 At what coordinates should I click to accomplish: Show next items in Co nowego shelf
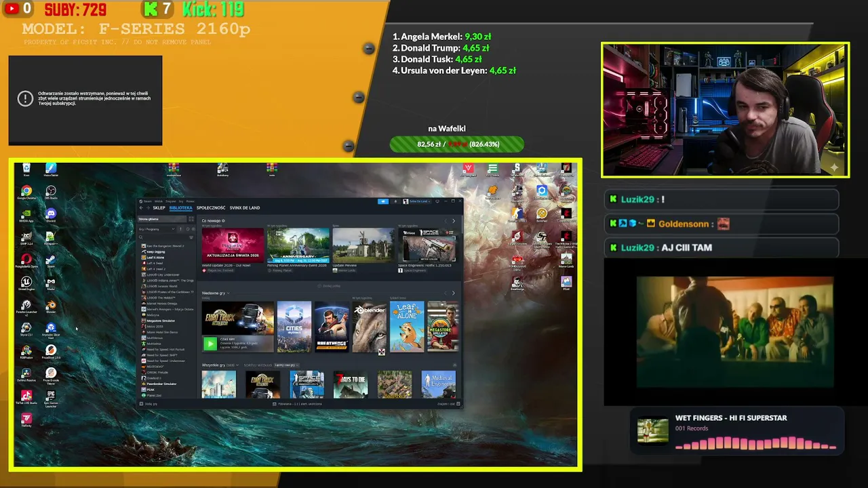(454, 221)
